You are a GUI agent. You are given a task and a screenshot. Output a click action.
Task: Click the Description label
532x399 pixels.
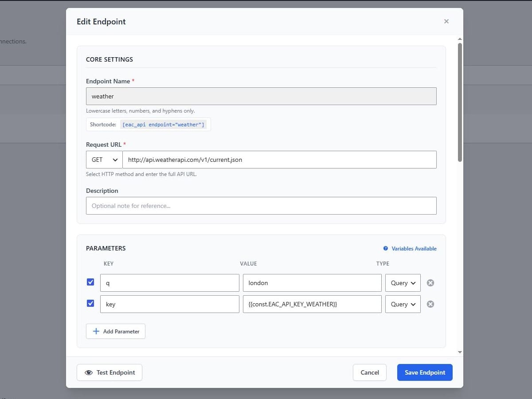click(102, 191)
